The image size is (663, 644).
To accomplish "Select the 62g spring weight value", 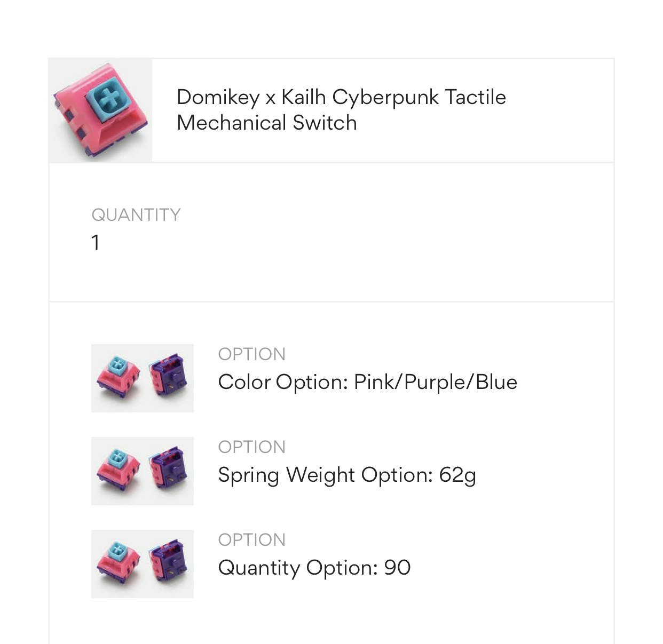I will (457, 475).
